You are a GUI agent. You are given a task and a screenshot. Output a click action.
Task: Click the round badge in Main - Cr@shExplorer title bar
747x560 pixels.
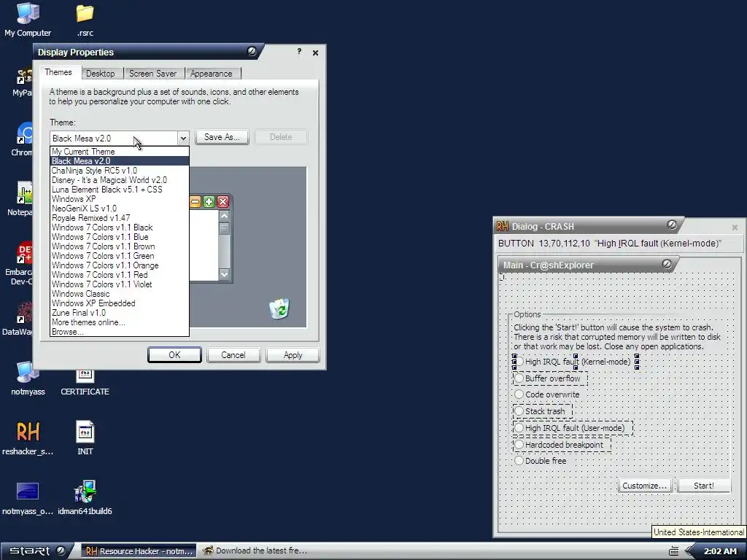[x=667, y=264]
